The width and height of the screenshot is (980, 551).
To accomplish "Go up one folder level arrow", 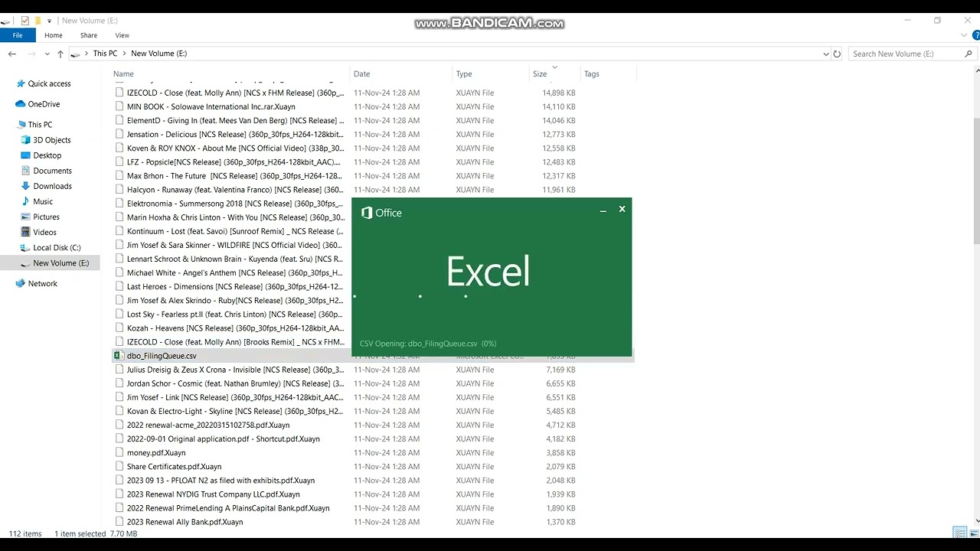I will pos(60,54).
